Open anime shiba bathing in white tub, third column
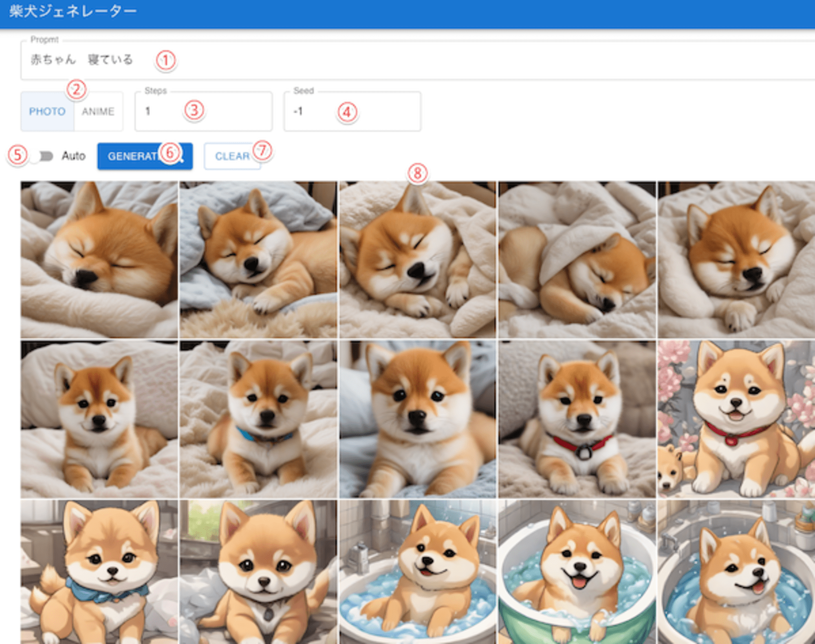The image size is (815, 644). [418, 572]
